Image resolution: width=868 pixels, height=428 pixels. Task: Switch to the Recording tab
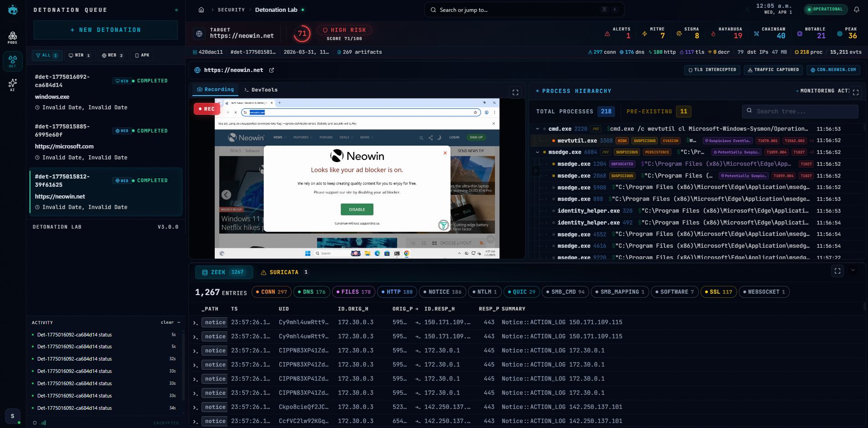click(216, 90)
